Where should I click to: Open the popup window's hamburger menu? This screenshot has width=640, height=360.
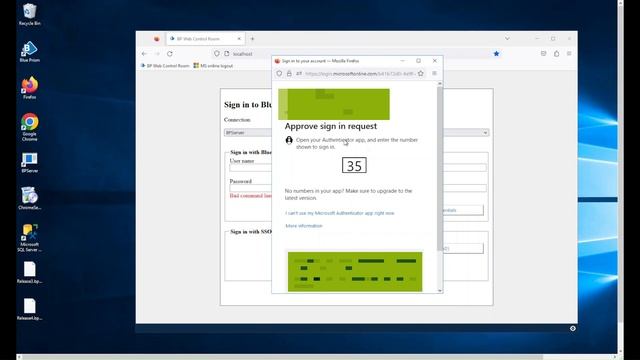click(434, 73)
